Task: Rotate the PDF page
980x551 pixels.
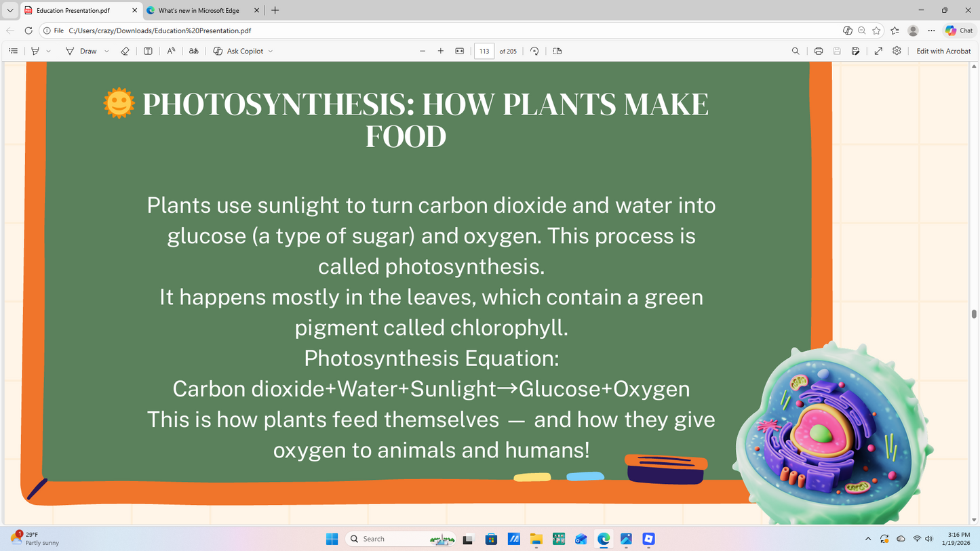Action: click(x=534, y=51)
